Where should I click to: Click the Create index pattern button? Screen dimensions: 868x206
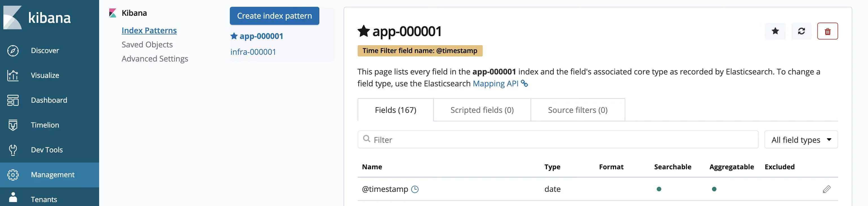(274, 16)
